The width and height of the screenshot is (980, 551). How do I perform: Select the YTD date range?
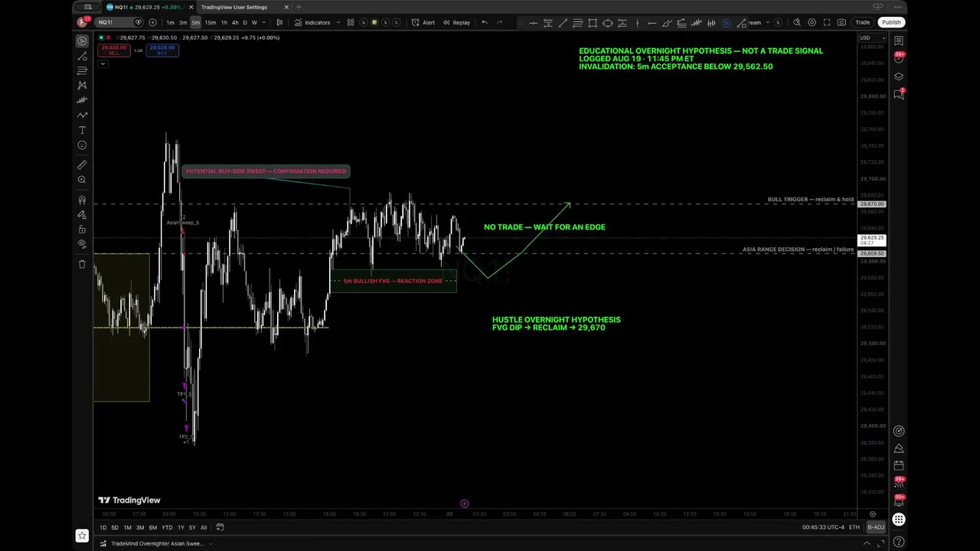pyautogui.click(x=167, y=527)
